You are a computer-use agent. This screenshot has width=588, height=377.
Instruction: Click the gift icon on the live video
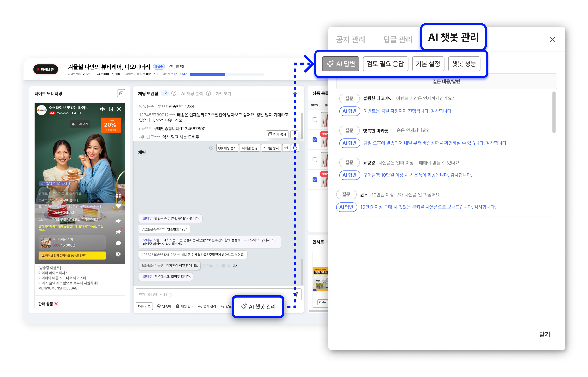(x=118, y=195)
